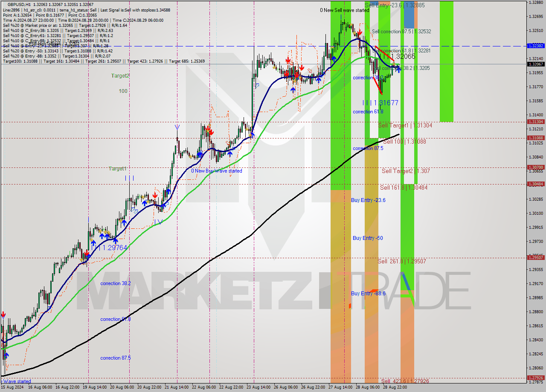Click 'Sell correction 61.8 | 1.32281' label
546x392 pixels.
click(x=401, y=51)
